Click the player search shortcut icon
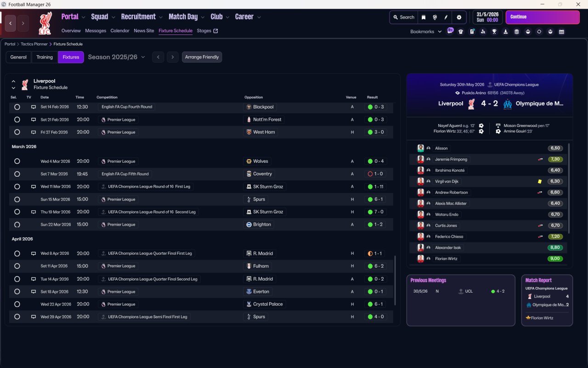588x368 pixels. pos(483,32)
